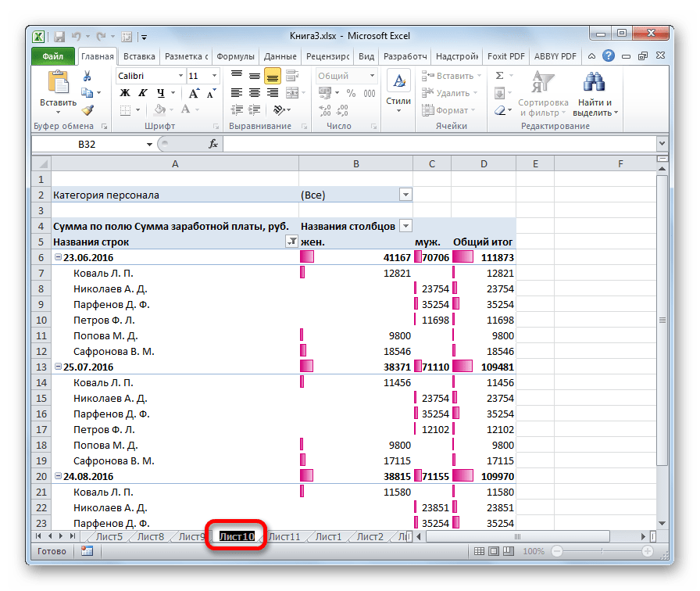Open Find and Select binoculars icon
Image resolution: width=700 pixels, height=591 pixels.
595,83
